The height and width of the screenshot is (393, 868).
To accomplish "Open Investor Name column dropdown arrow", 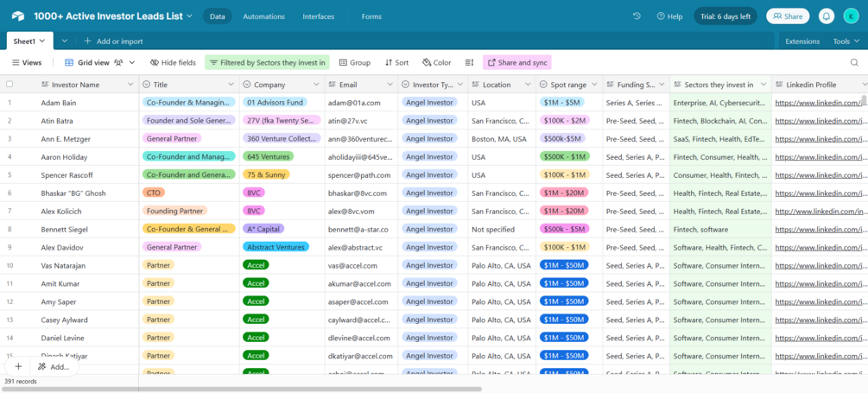I will click(x=130, y=85).
